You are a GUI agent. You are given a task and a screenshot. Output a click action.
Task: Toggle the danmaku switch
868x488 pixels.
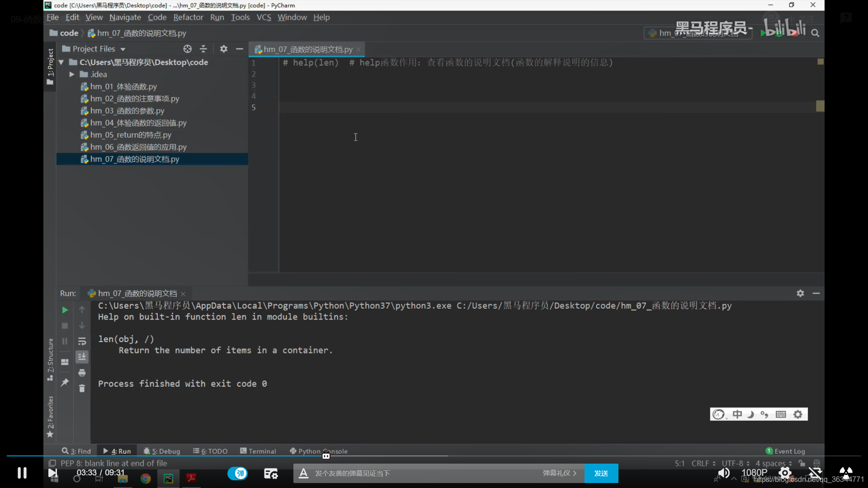238,473
